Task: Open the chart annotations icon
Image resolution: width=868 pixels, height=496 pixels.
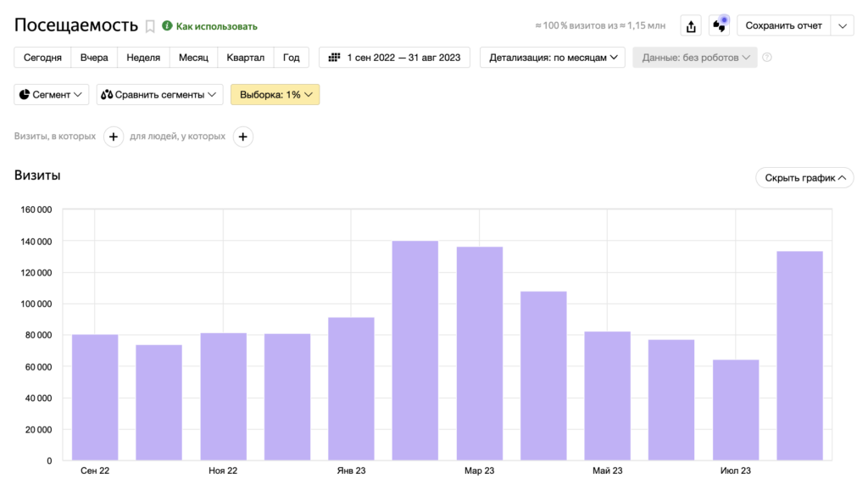Action: click(x=720, y=25)
